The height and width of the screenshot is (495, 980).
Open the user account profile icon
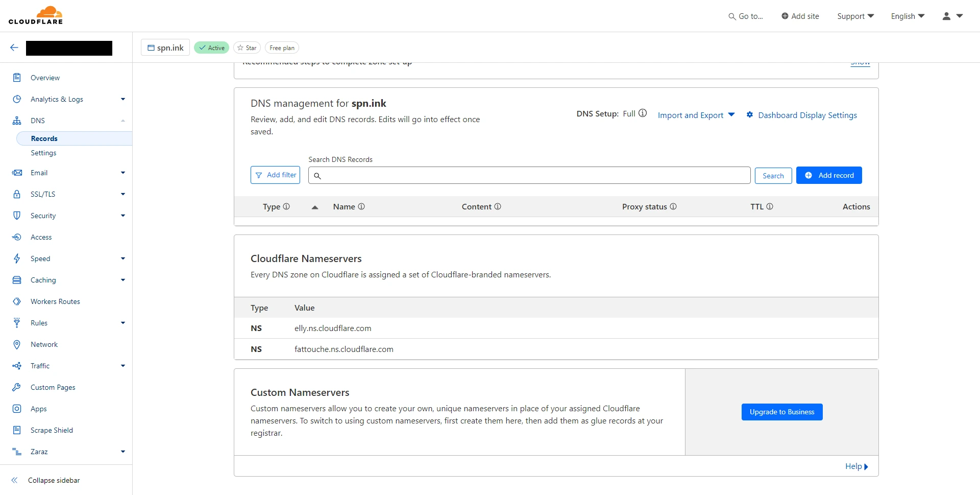point(946,16)
